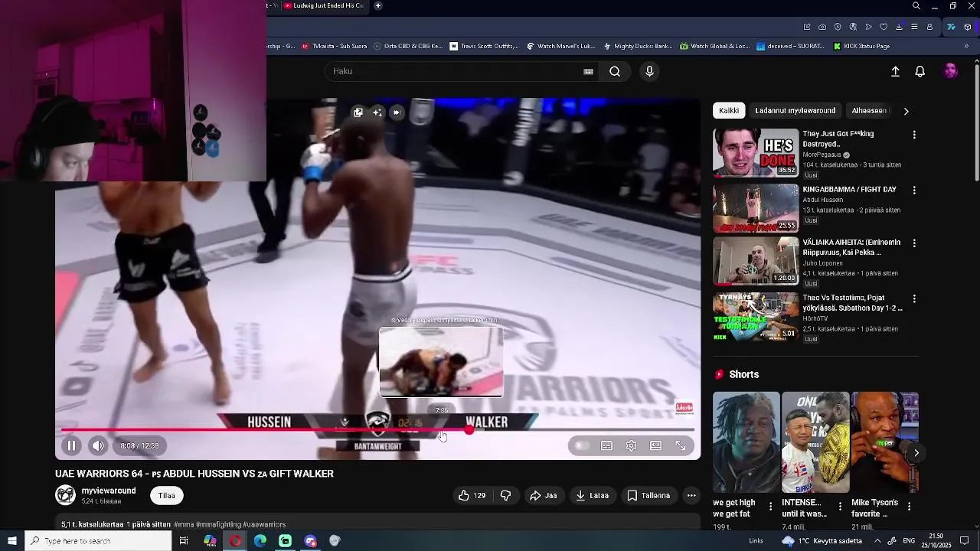Image resolution: width=980 pixels, height=551 pixels.
Task: Toggle subtitles in the video player
Action: (x=606, y=445)
